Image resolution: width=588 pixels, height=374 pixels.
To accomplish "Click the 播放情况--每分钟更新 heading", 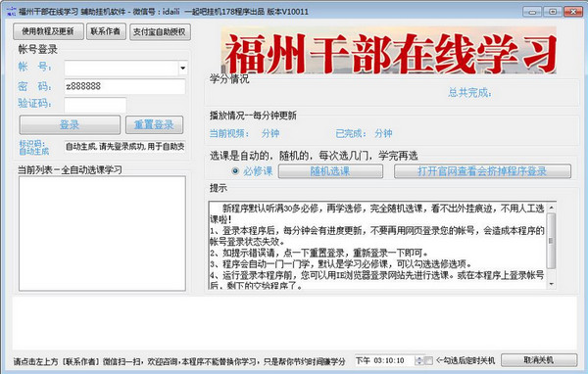I will pyautogui.click(x=253, y=116).
